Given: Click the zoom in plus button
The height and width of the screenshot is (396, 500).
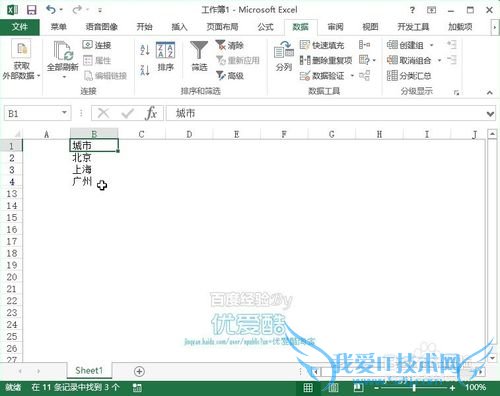Looking at the screenshot, I should point(452,388).
